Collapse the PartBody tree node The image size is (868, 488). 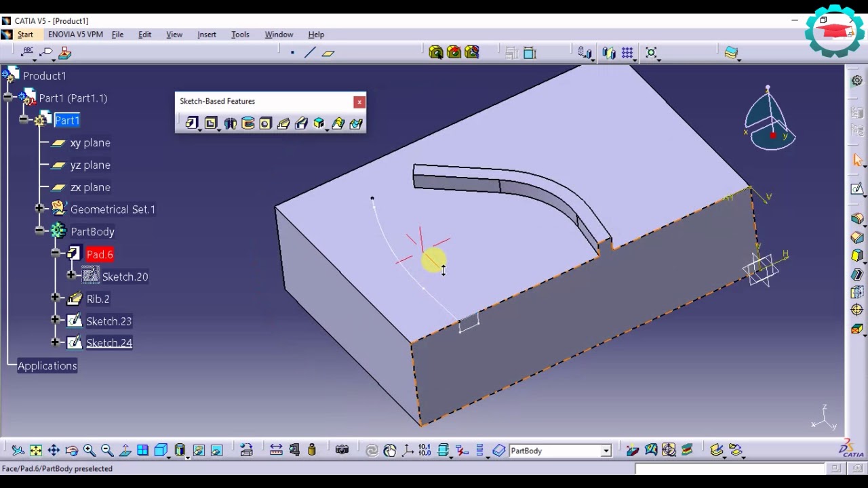point(39,231)
